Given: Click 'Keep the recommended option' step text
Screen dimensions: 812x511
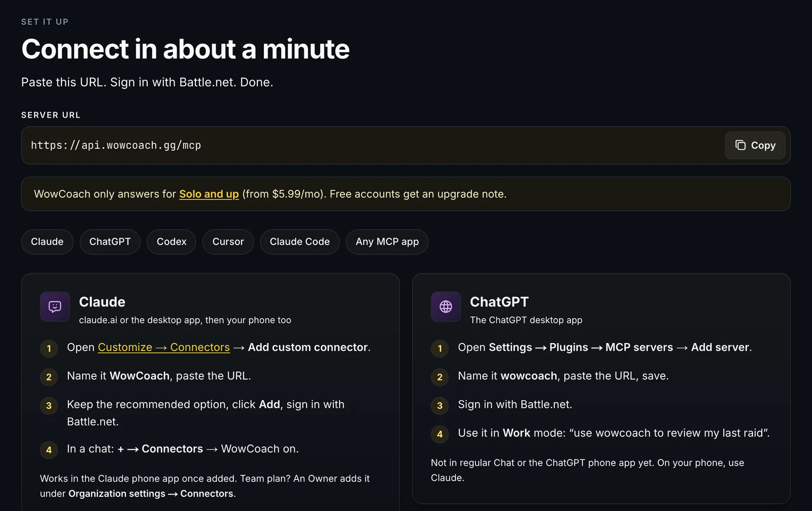Looking at the screenshot, I should [206, 413].
